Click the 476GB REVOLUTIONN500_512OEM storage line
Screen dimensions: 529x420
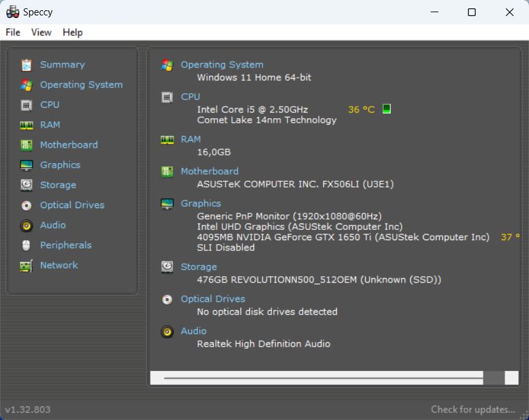[x=319, y=280]
